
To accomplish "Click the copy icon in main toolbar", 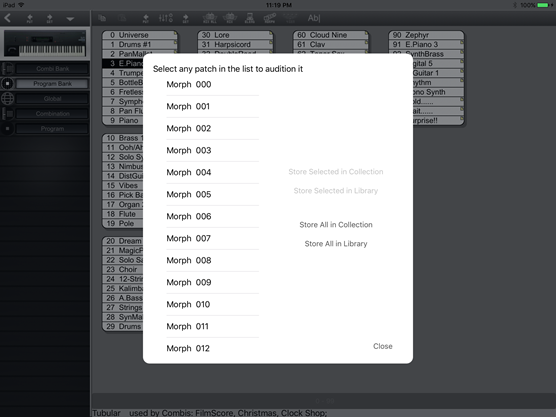I will pyautogui.click(x=102, y=18).
